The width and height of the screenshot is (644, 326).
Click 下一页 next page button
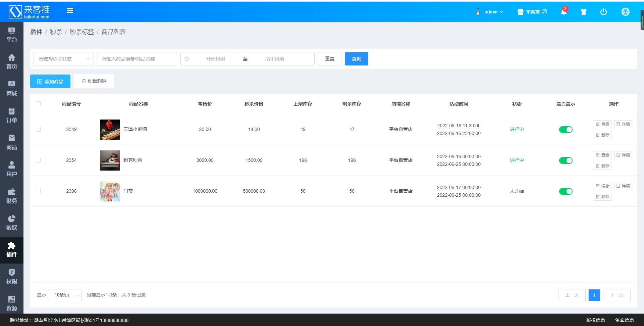point(617,295)
